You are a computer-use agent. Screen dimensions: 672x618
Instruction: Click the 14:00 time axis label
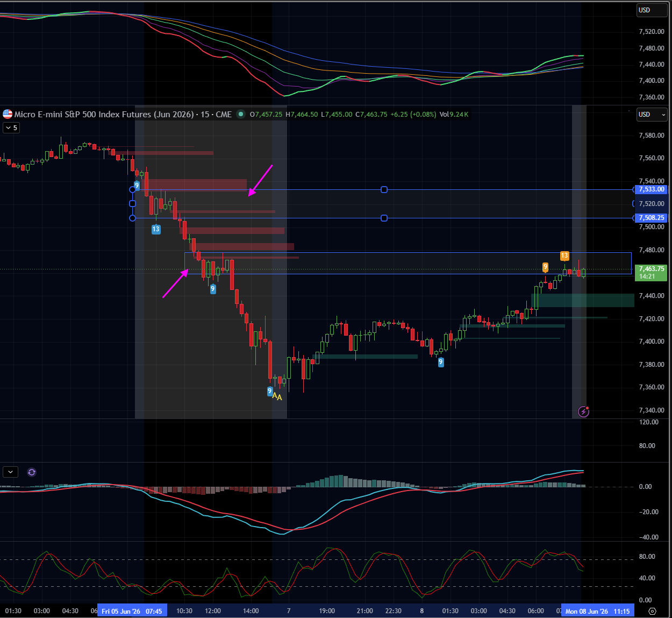click(251, 610)
